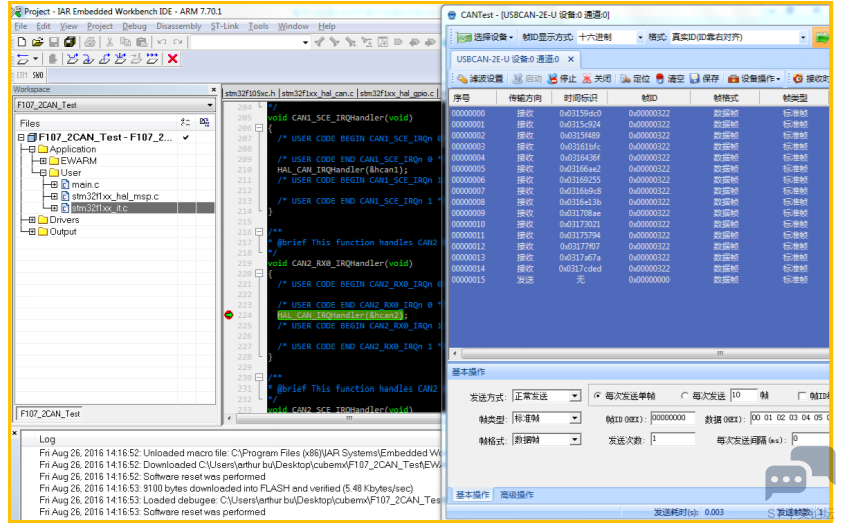Click the Save All icon in IAR toolbar
Screen dimensions: 844x529
tap(70, 42)
